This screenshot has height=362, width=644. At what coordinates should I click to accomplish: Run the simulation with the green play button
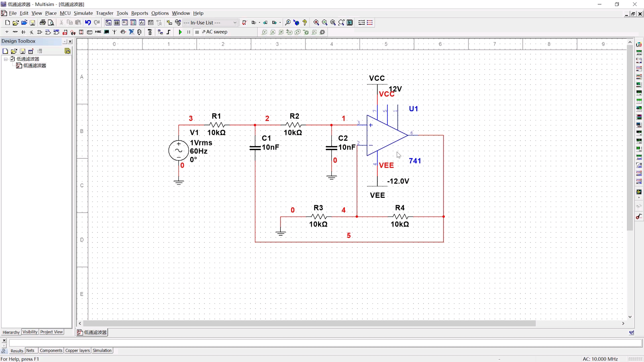point(180,32)
